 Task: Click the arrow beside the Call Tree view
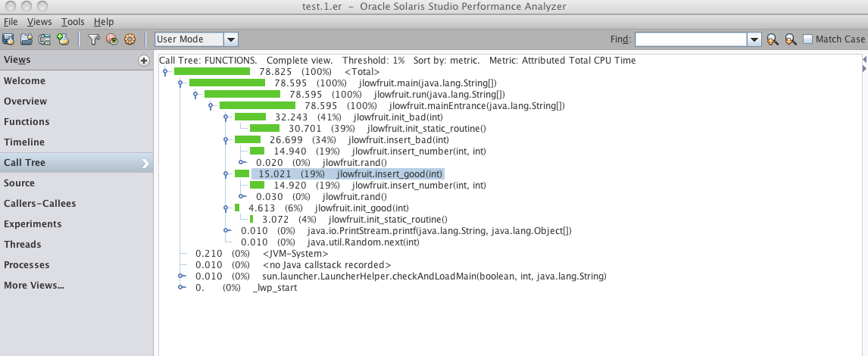click(x=145, y=163)
